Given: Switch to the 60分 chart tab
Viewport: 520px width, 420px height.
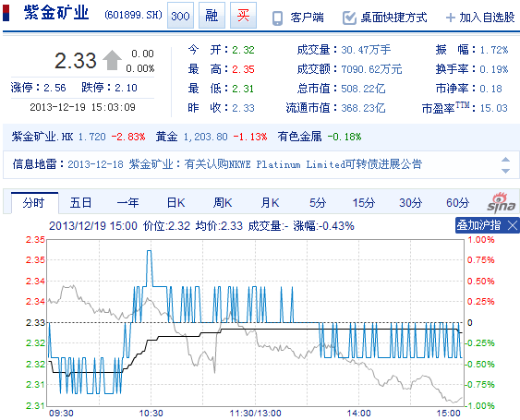Looking at the screenshot, I should (x=457, y=203).
